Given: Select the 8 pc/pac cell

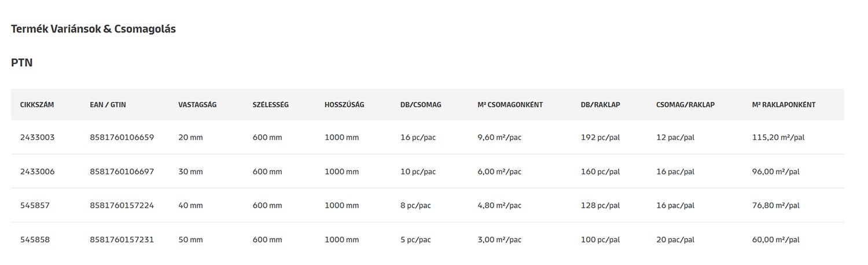Looking at the screenshot, I should point(415,205).
